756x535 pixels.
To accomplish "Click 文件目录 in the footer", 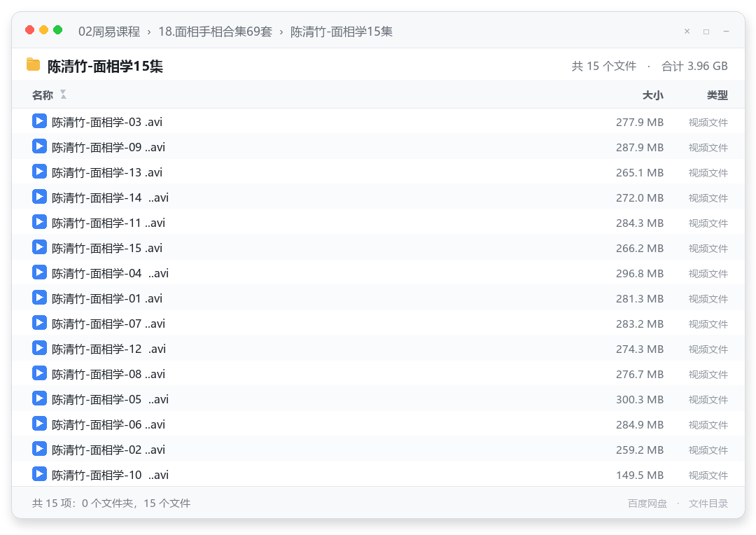I will tap(708, 503).
